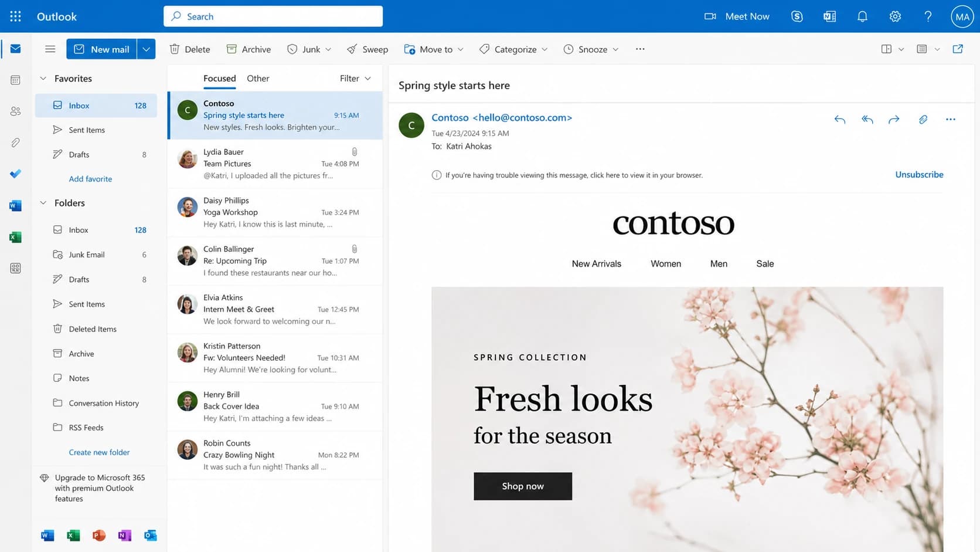Forward the Contoso email
980x552 pixels.
click(x=894, y=120)
